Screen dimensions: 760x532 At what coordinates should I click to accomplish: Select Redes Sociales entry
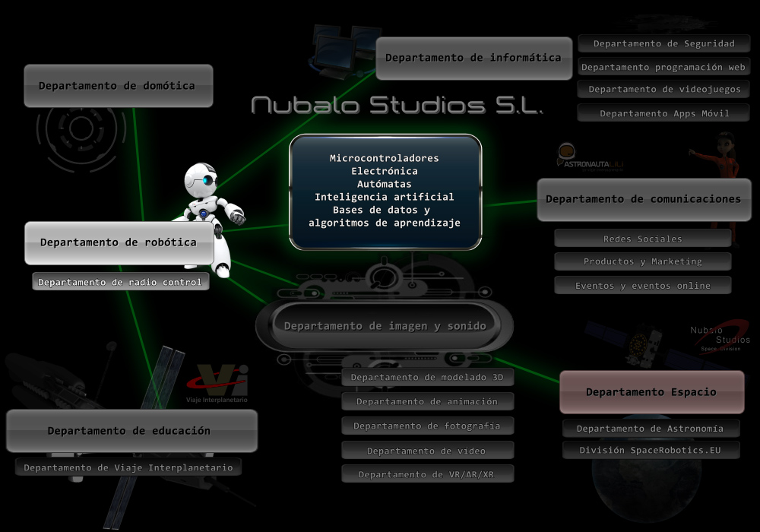tap(643, 239)
